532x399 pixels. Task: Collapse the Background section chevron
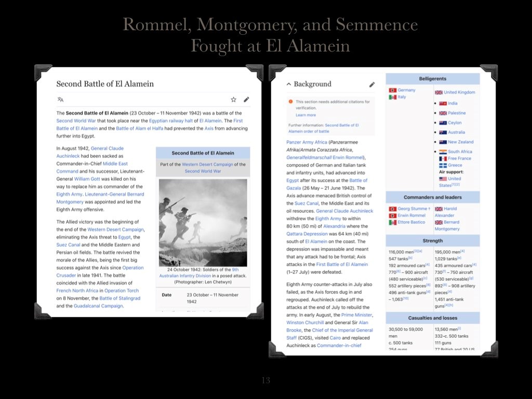pyautogui.click(x=289, y=84)
